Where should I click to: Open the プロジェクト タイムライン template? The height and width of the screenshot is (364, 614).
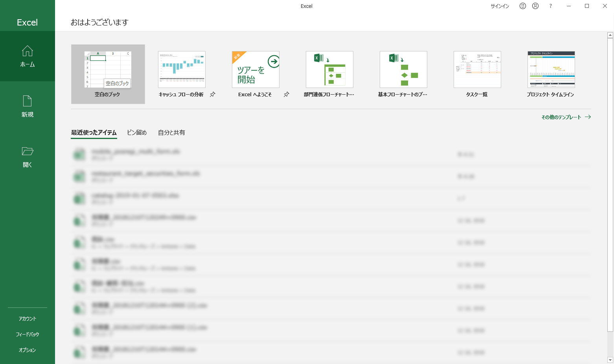tap(551, 70)
